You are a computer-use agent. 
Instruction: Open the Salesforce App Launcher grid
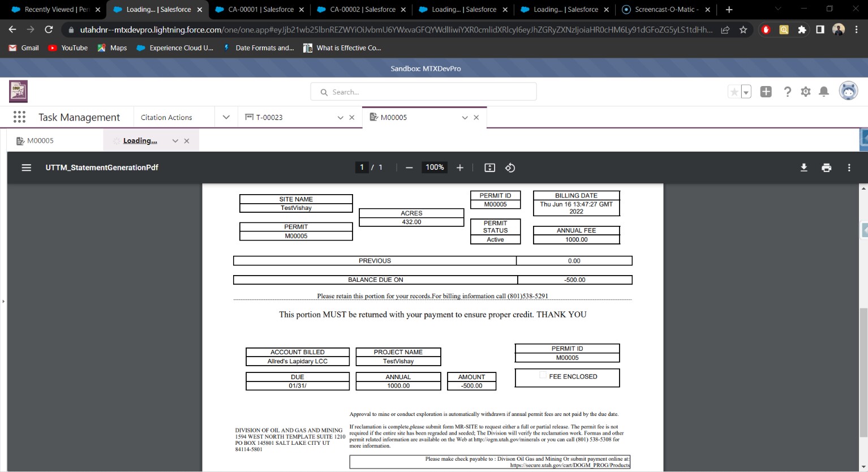pos(19,117)
